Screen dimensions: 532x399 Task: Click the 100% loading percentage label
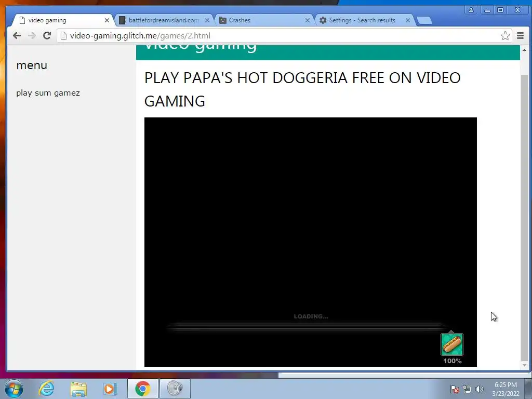(x=453, y=361)
